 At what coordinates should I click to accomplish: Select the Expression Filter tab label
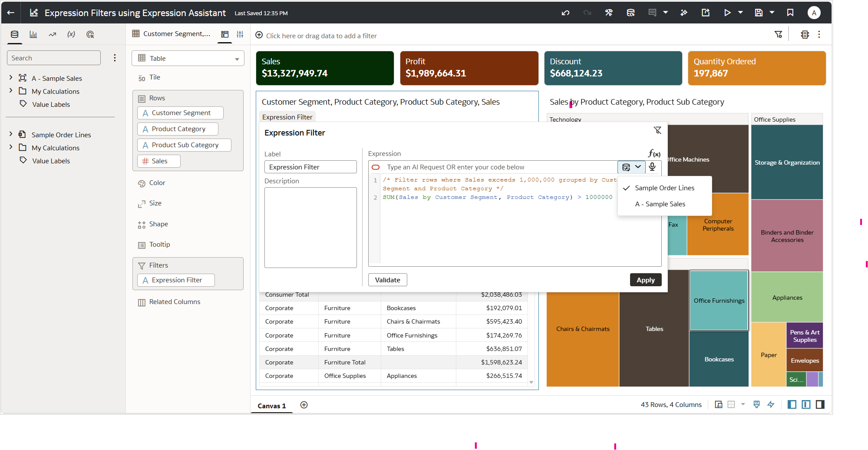[x=287, y=117]
